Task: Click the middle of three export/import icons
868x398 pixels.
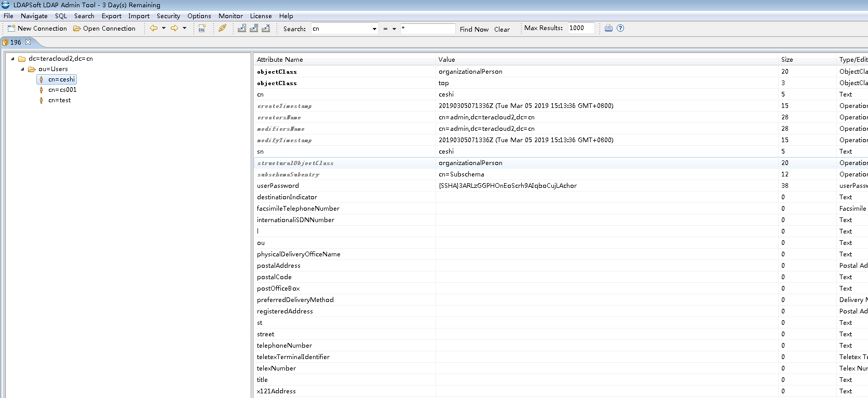Action: (x=254, y=29)
